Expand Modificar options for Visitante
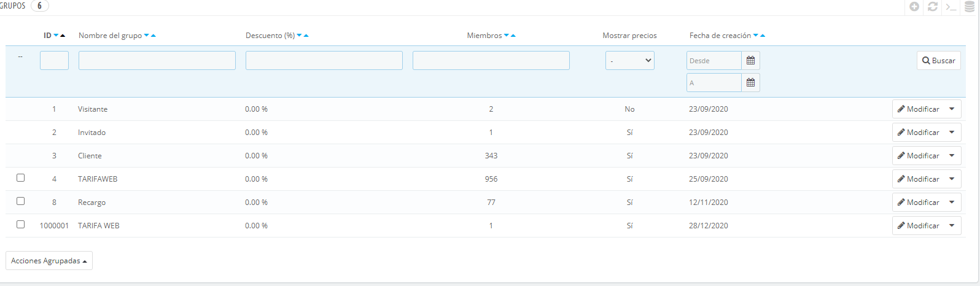Screen dimensions: 980x286 [952, 109]
